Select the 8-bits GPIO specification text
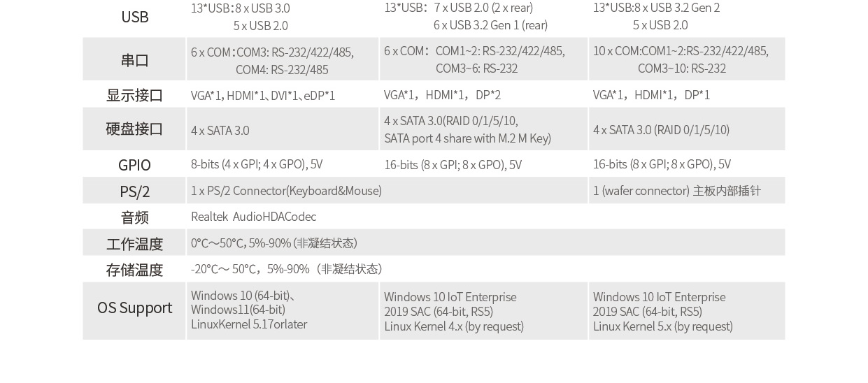 257,164
